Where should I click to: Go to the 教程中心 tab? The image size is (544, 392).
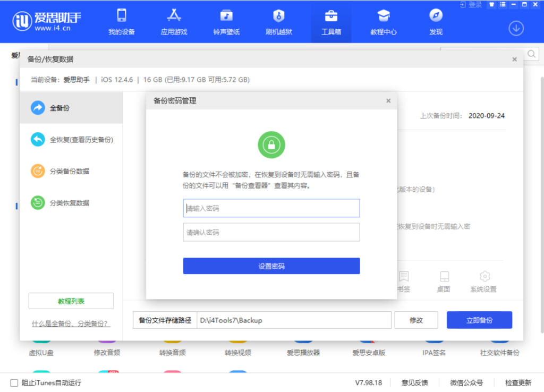(x=383, y=22)
